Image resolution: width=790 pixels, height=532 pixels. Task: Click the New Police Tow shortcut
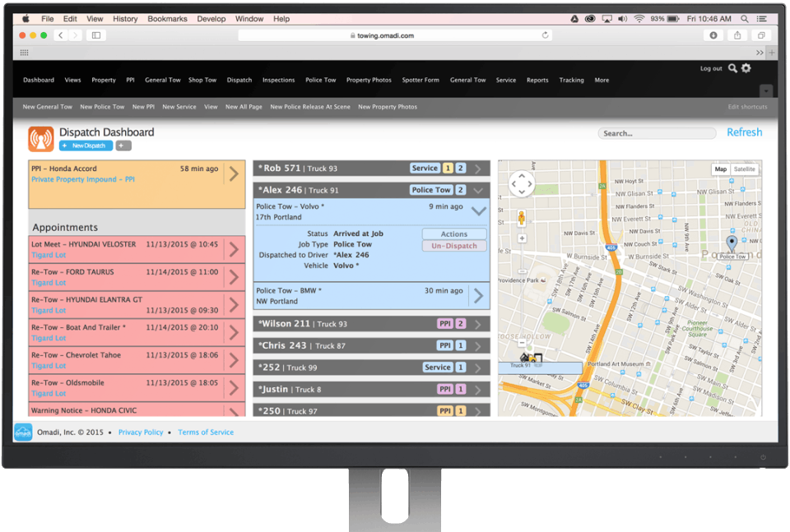click(102, 107)
